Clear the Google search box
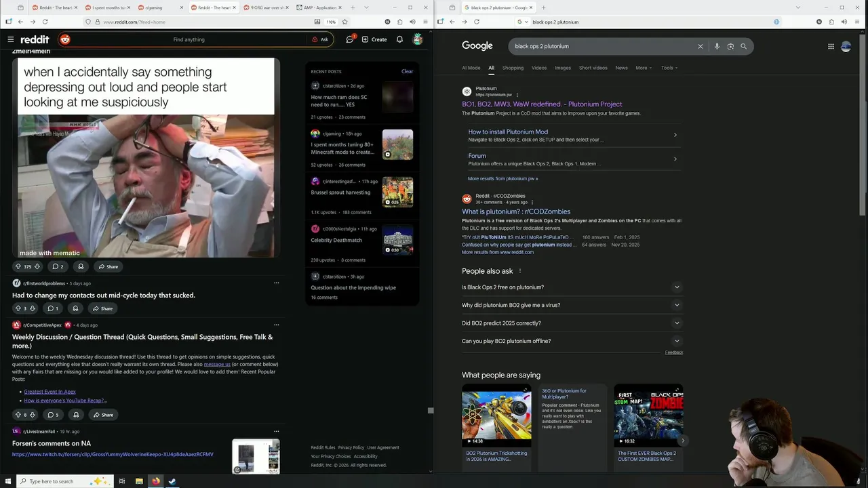Image resolution: width=868 pixels, height=488 pixels. point(701,46)
